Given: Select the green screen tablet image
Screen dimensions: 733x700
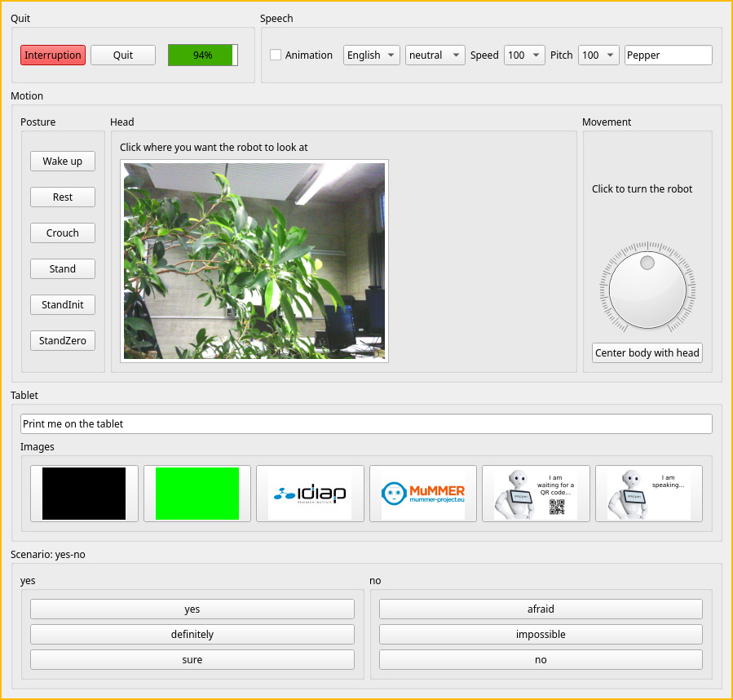Looking at the screenshot, I should 196,493.
